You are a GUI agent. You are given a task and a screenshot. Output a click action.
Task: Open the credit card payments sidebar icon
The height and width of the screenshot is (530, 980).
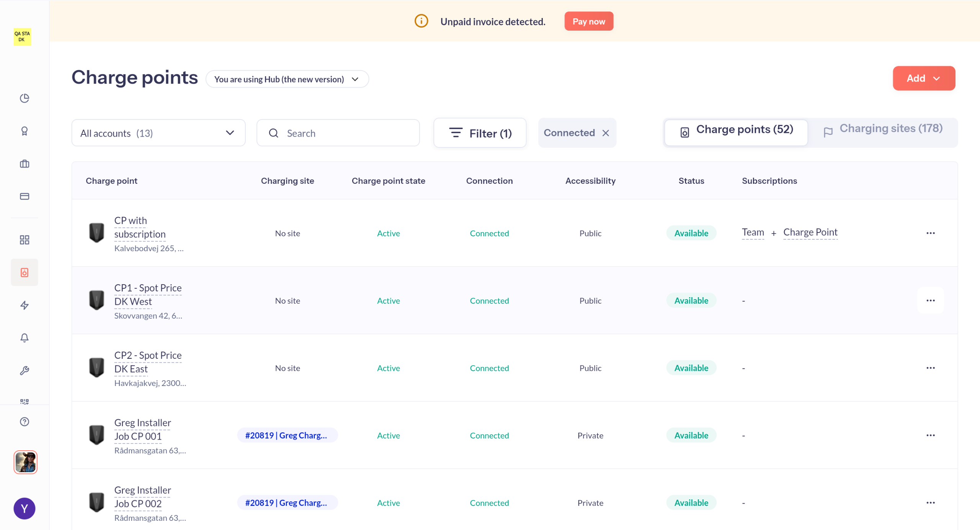(x=24, y=196)
